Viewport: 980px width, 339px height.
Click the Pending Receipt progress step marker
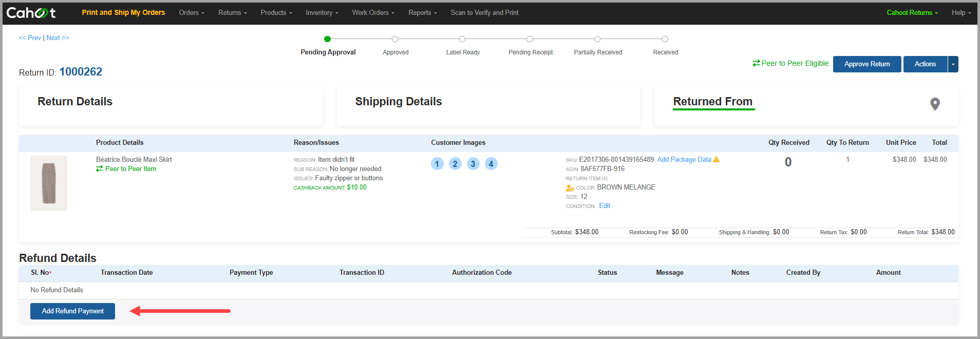pyautogui.click(x=530, y=39)
